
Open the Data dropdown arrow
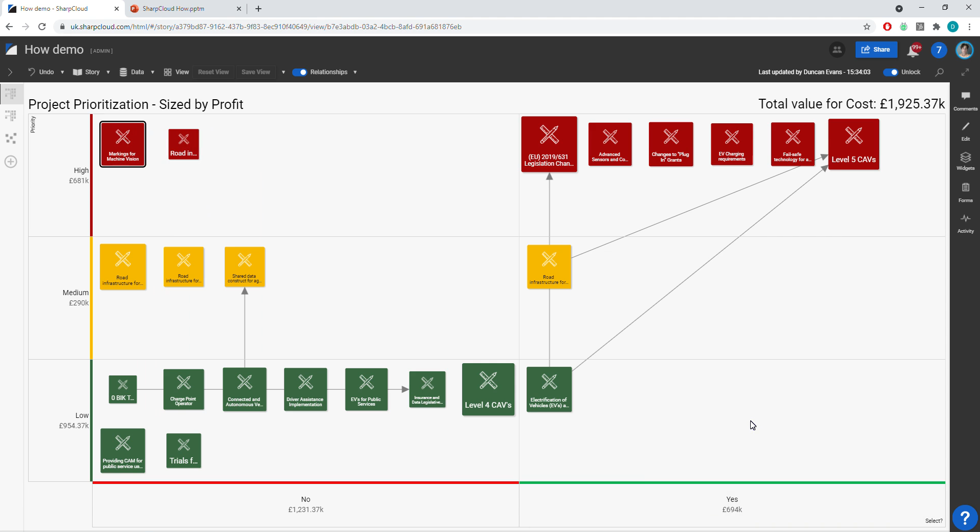click(151, 72)
